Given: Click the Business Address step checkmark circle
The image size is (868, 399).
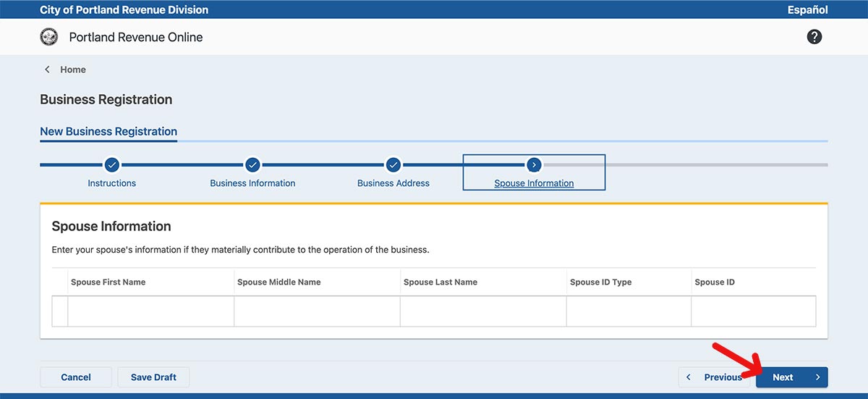Looking at the screenshot, I should (x=393, y=164).
